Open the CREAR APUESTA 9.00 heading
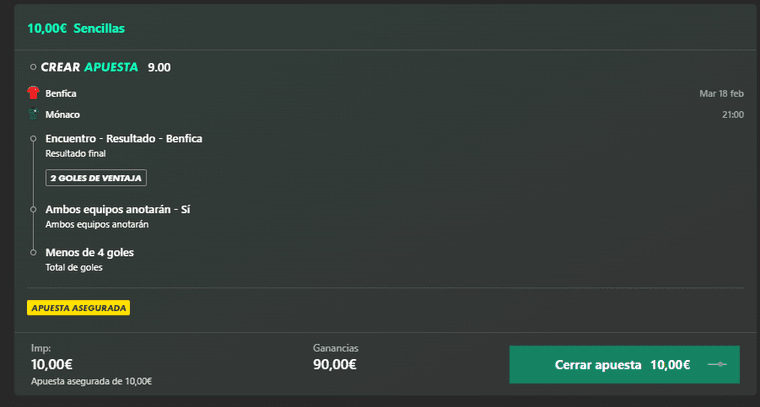 106,67
